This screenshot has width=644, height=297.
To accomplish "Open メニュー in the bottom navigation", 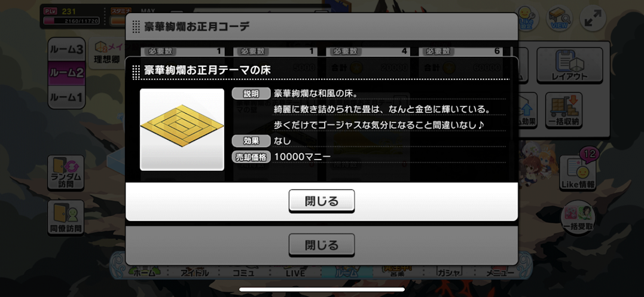I will click(499, 272).
